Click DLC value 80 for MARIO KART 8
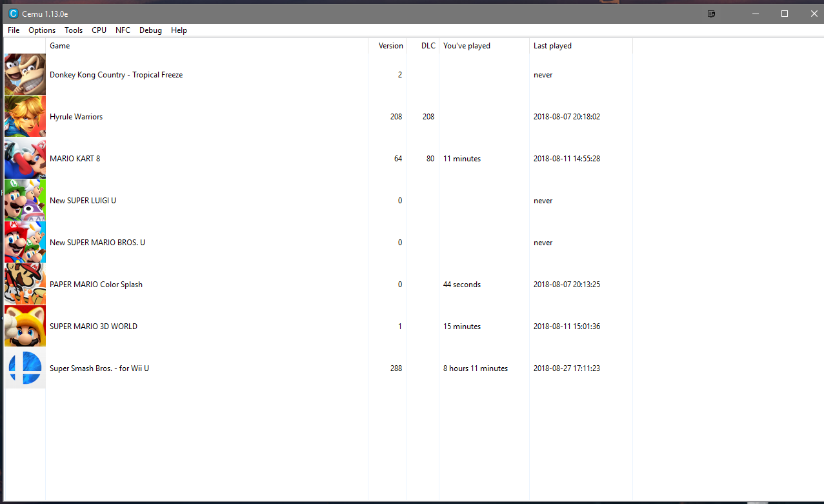 pos(430,159)
